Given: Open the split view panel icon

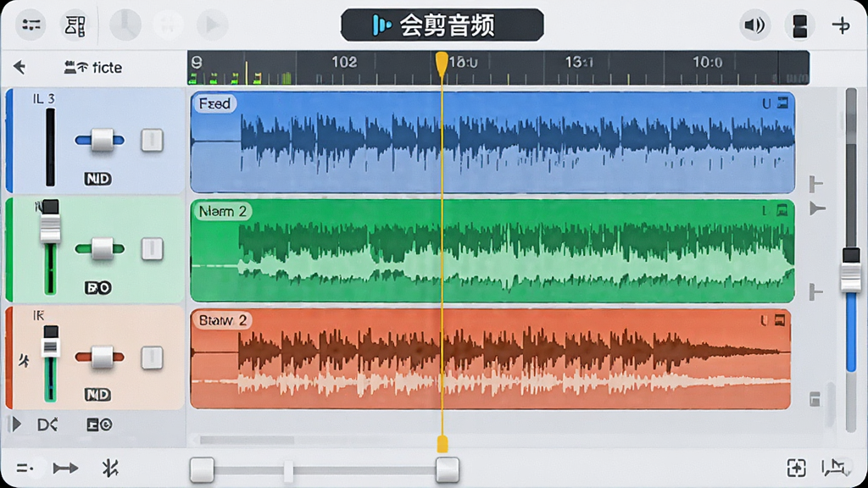Looking at the screenshot, I should coord(799,25).
